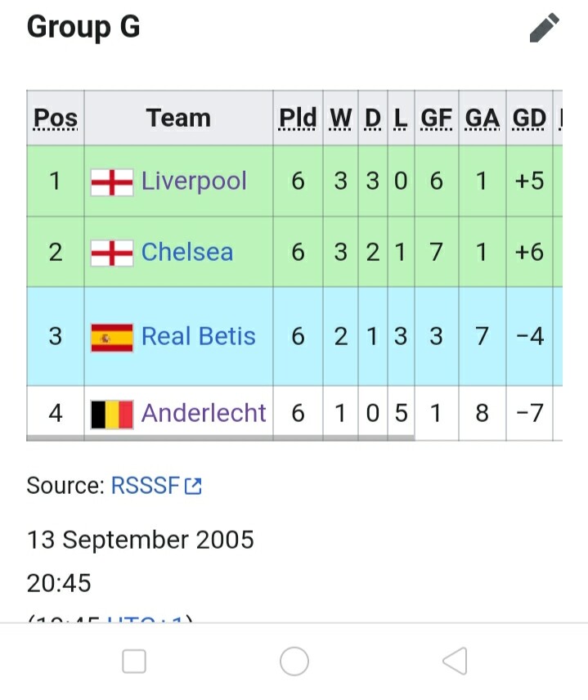Tap the pencil edit icon for Group G
Screen dimensions: 588x700
click(544, 28)
